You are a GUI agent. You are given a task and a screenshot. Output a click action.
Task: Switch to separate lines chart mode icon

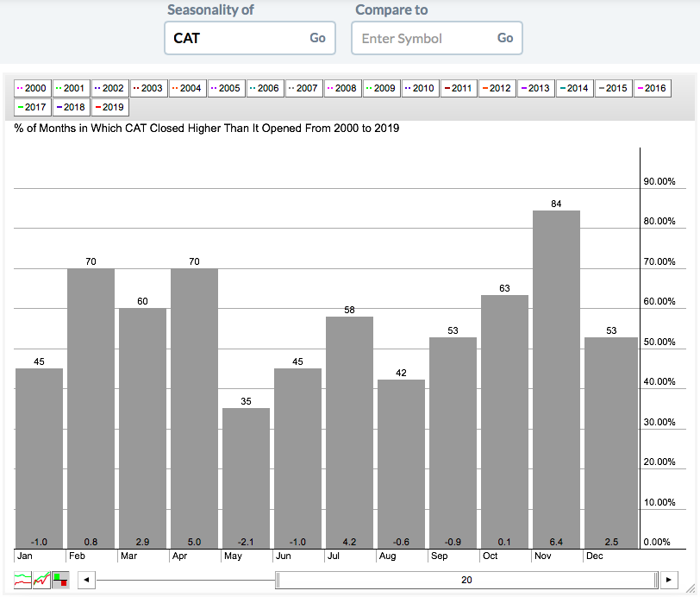[x=23, y=580]
